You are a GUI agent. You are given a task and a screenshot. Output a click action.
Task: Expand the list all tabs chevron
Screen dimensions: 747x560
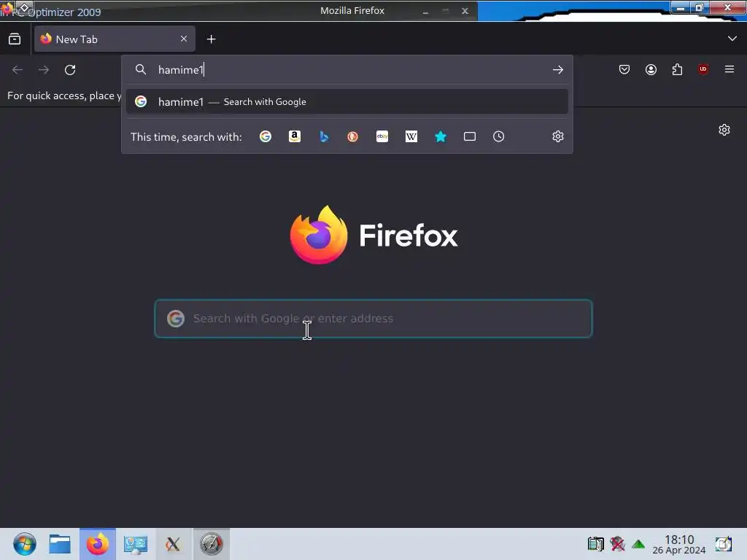(x=732, y=39)
